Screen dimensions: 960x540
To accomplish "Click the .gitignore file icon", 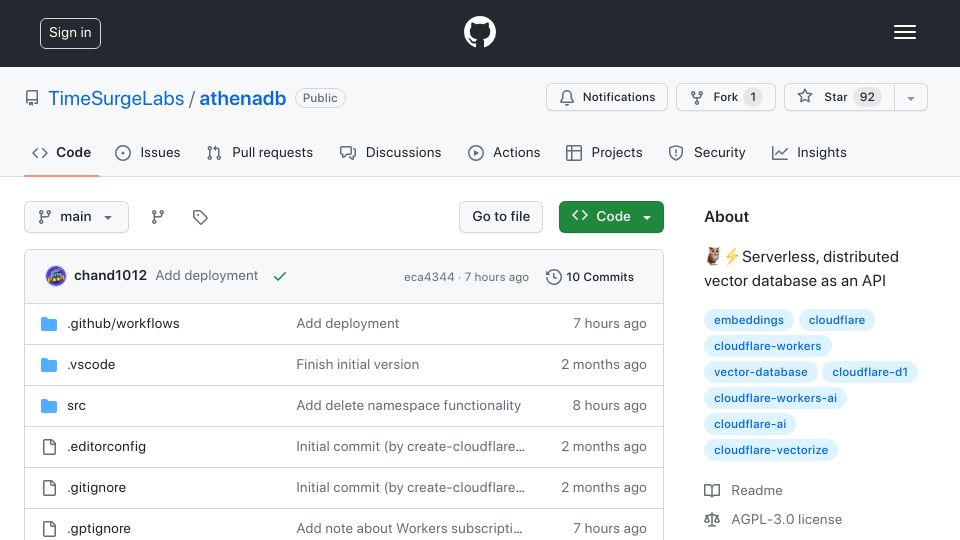I will (49, 488).
